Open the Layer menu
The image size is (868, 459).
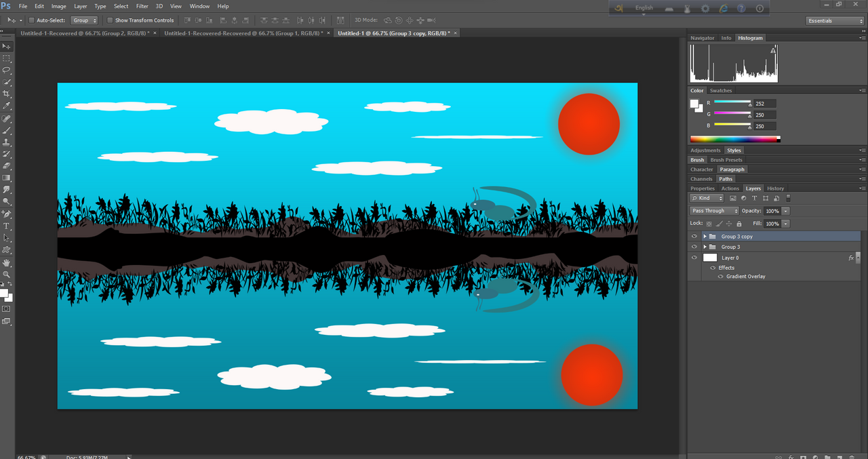click(80, 6)
